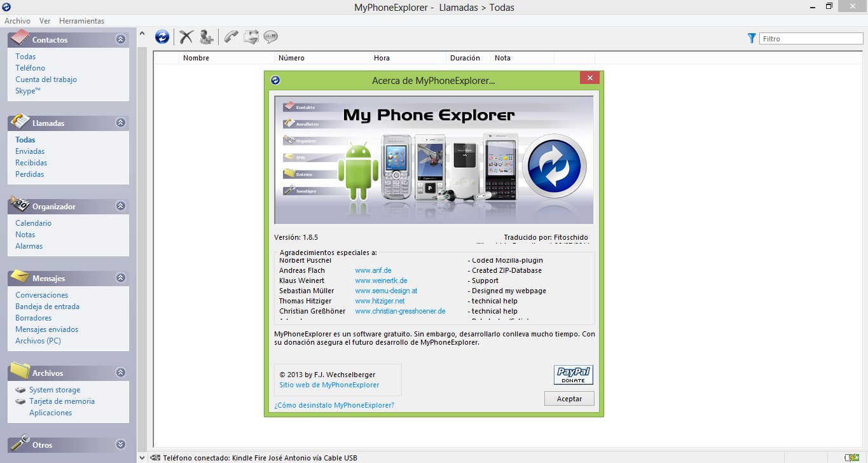868x463 pixels.
Task: Click the main window title bar app icon
Action: pos(6,7)
